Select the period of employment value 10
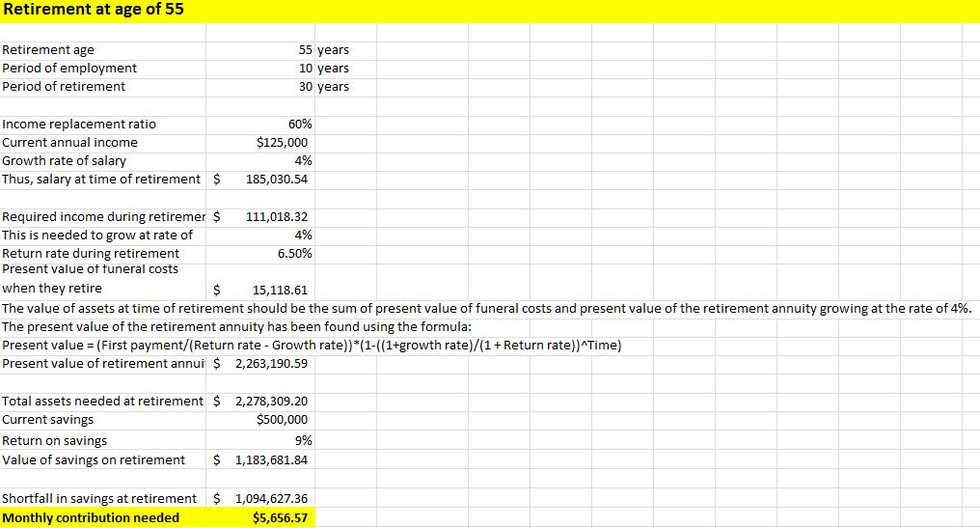The width and height of the screenshot is (980, 528). click(305, 68)
